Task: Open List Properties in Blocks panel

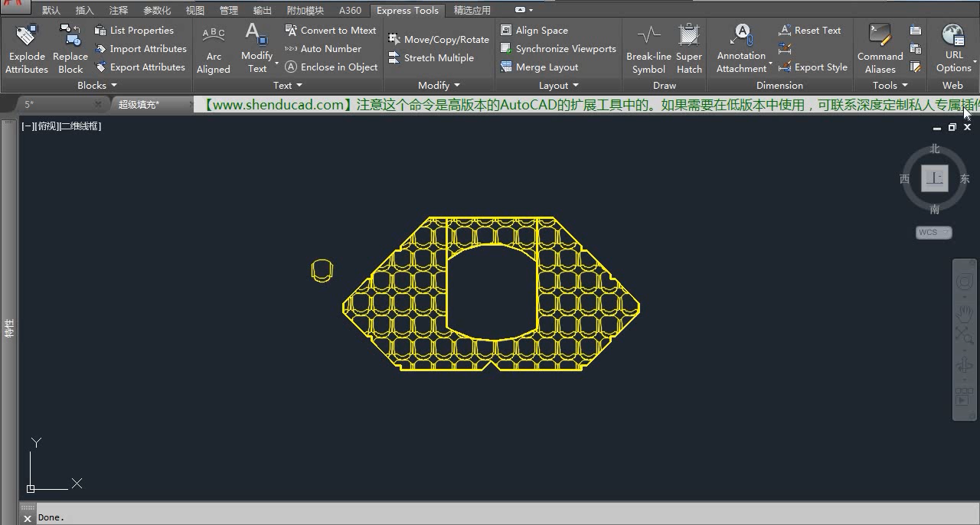Action: (134, 31)
